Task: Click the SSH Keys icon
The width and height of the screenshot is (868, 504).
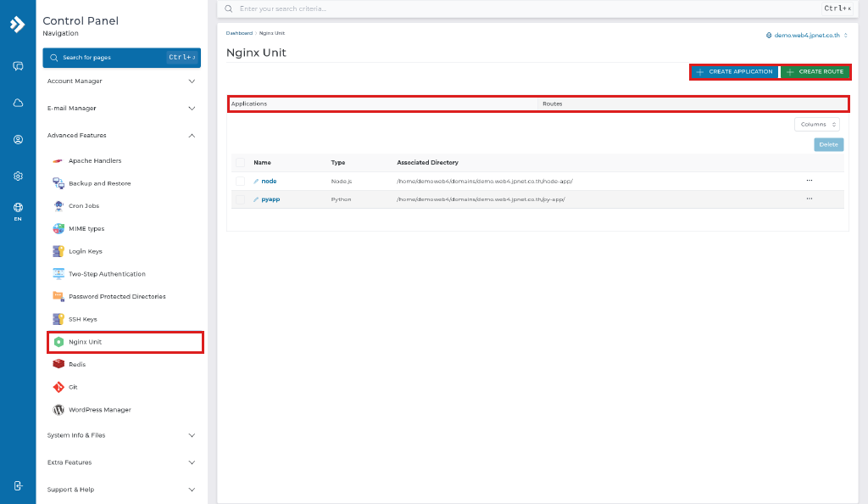Action: click(58, 319)
